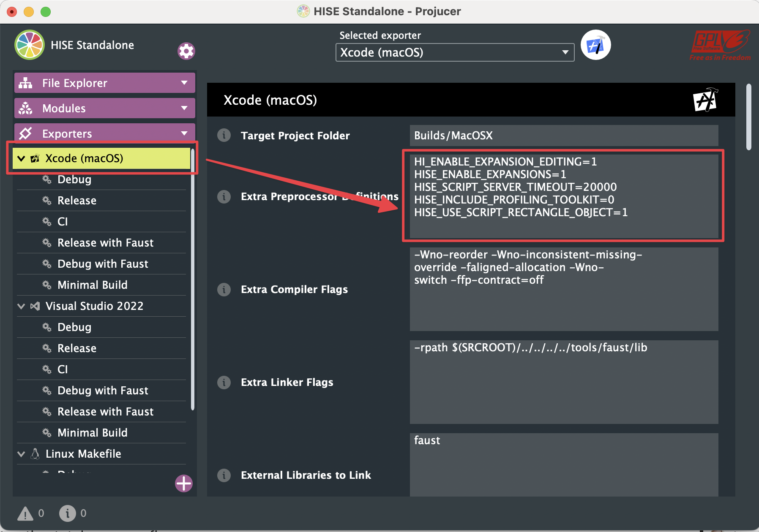This screenshot has width=759, height=532.
Task: Select Minimal Build under Visual Studio 2022
Action: 92,433
